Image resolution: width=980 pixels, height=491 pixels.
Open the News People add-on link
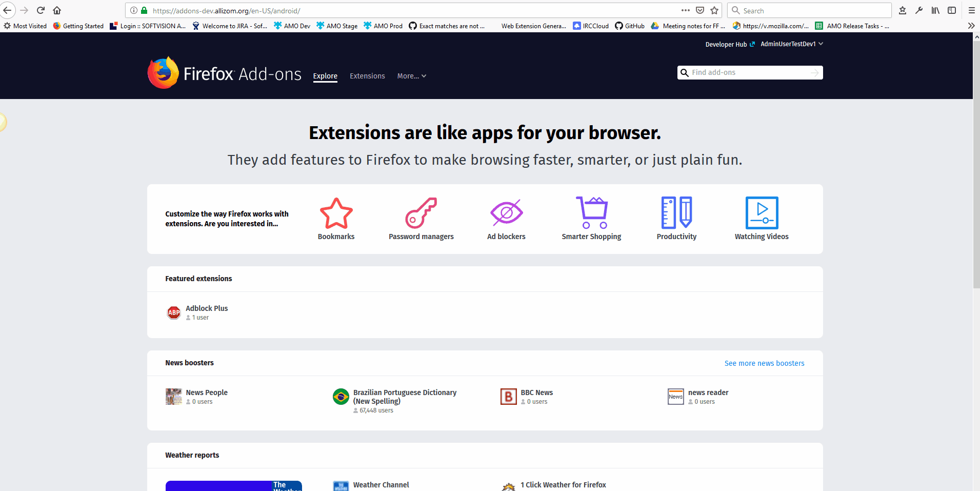click(x=207, y=392)
